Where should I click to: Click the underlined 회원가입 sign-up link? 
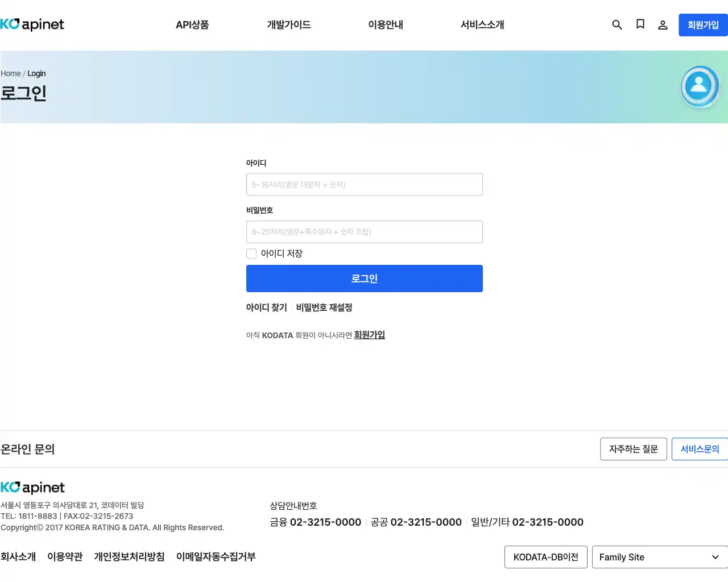point(369,335)
